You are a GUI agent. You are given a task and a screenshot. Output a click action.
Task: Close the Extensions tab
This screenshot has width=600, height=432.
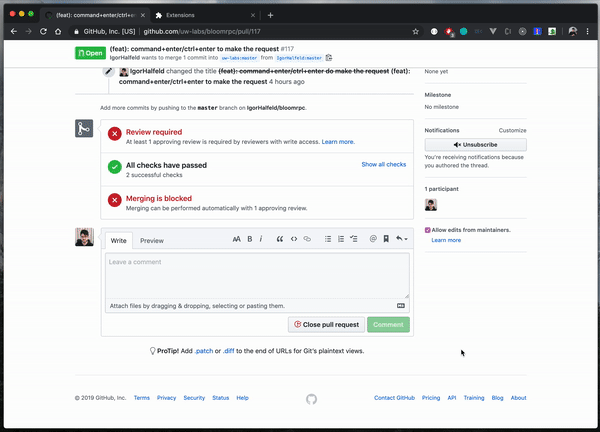(253, 15)
